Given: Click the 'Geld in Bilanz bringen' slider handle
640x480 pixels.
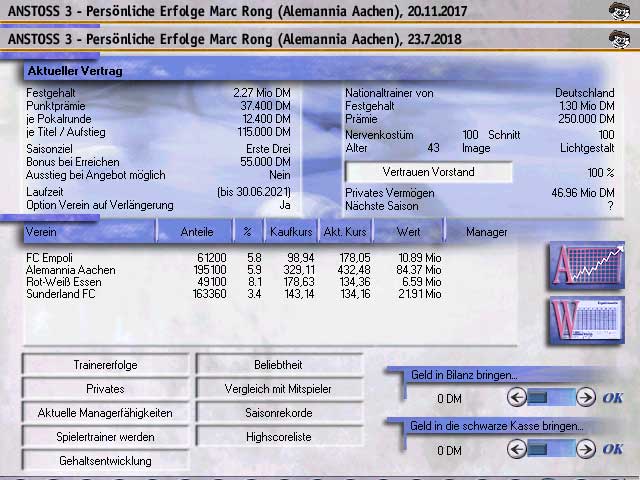Looking at the screenshot, I should tap(539, 397).
